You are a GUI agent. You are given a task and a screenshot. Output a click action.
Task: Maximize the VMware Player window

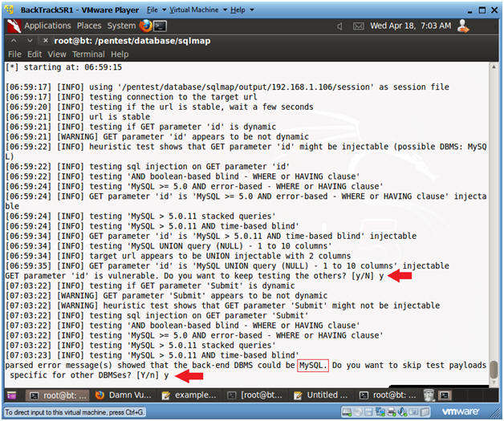[x=482, y=10]
